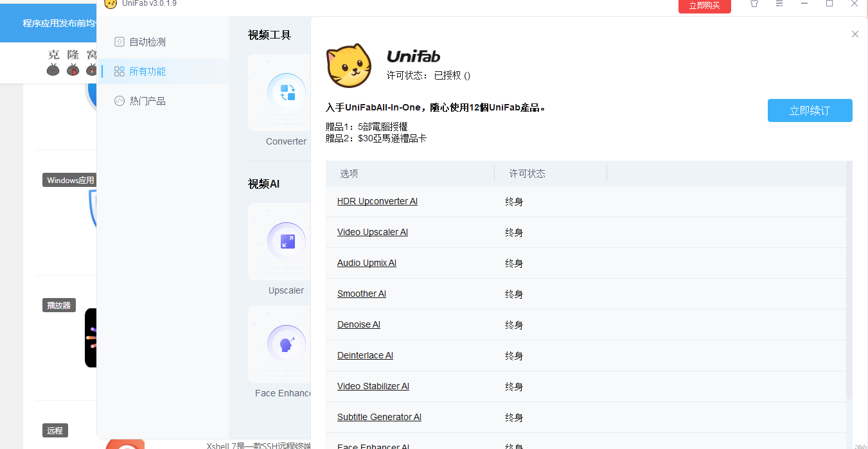Click 终身 in Smoother AI row

514,294
